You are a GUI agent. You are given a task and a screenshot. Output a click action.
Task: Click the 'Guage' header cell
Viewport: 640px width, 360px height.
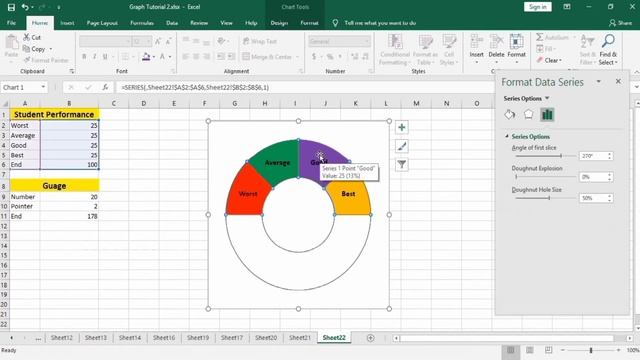click(54, 186)
